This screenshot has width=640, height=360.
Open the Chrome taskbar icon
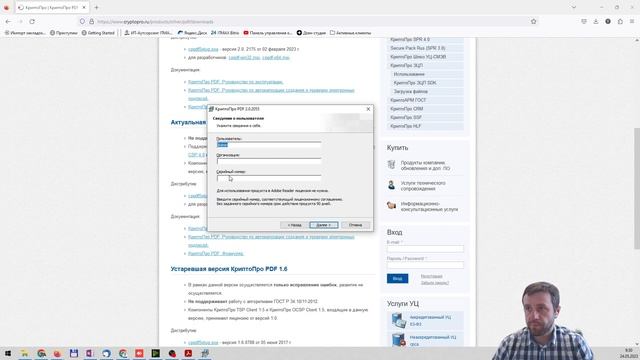(41, 353)
